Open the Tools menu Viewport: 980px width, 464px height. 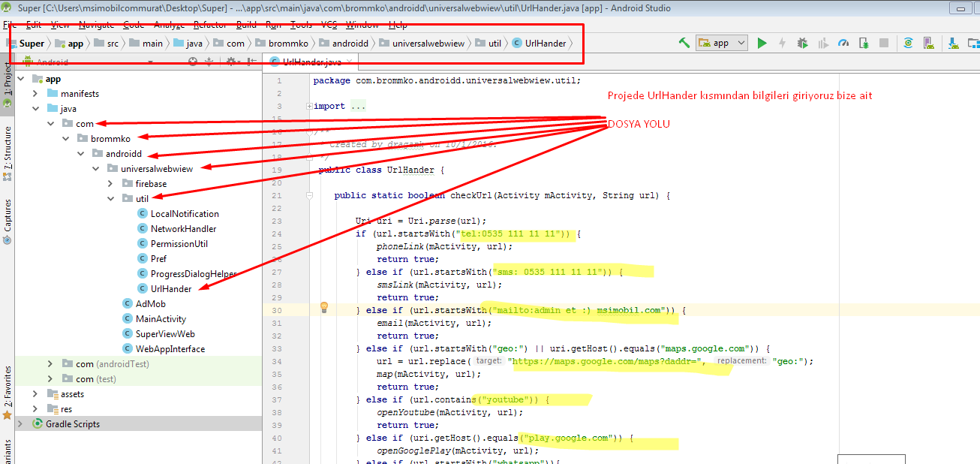(301, 25)
